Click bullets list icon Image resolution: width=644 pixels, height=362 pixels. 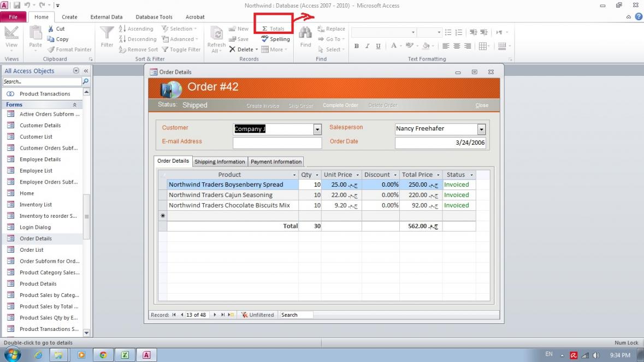pos(448,32)
